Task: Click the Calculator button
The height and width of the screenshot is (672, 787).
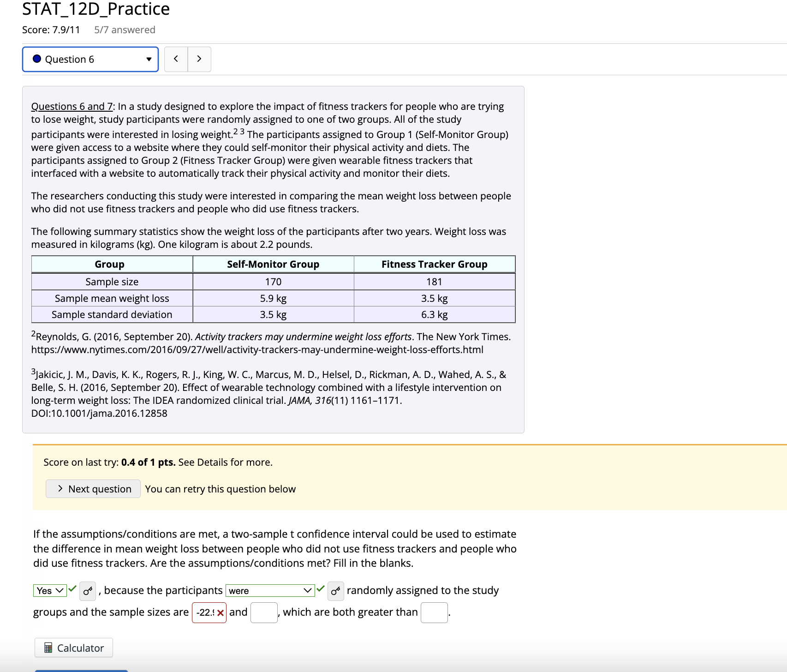Action: (73, 648)
